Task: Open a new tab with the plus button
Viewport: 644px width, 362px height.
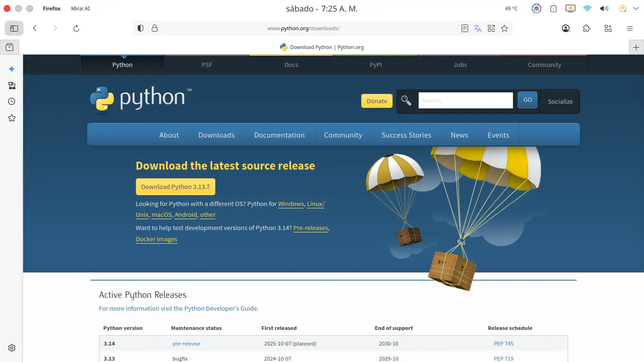Action: pyautogui.click(x=636, y=47)
